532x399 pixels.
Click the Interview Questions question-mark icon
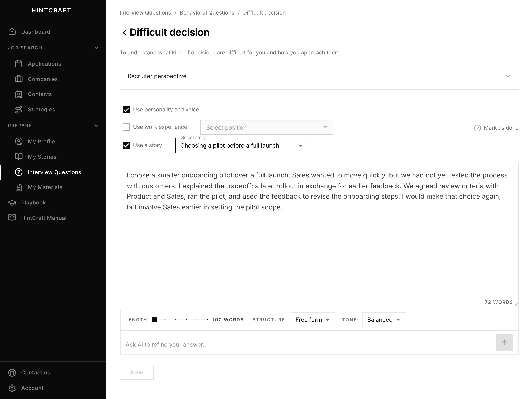click(x=19, y=172)
